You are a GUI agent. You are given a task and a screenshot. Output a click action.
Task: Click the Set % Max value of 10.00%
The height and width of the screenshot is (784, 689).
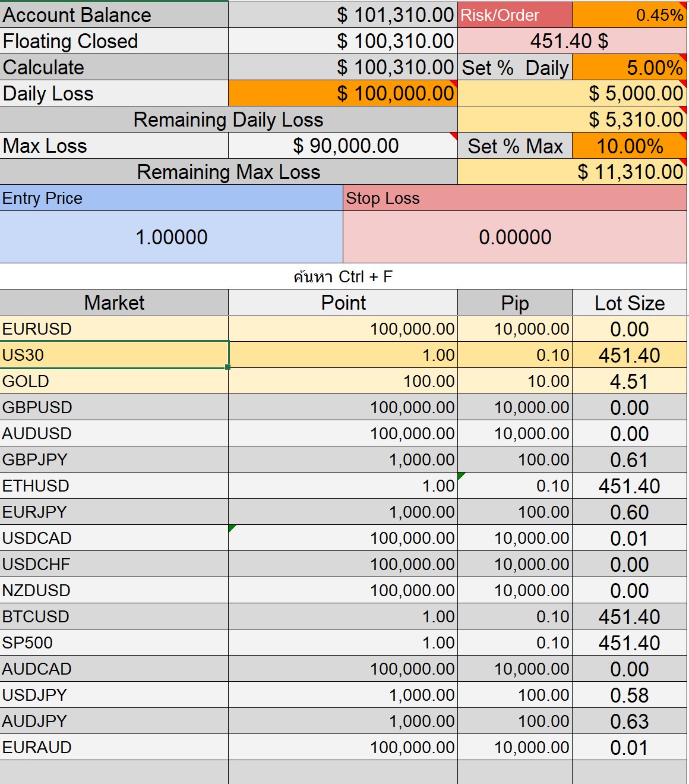click(x=630, y=146)
